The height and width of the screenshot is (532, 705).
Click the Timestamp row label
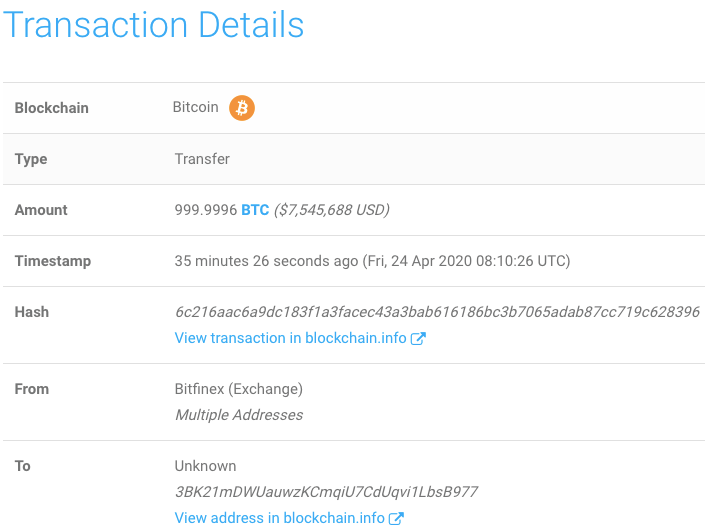pyautogui.click(x=53, y=261)
